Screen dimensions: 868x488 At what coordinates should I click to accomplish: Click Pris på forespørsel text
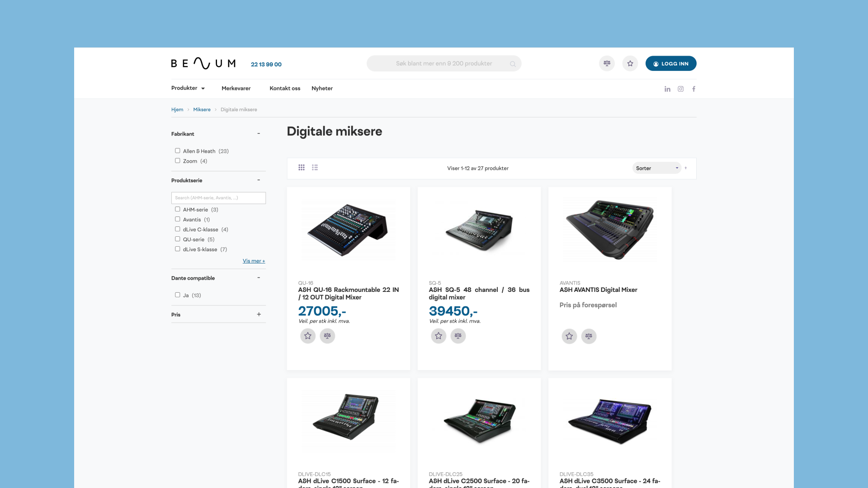coord(588,305)
